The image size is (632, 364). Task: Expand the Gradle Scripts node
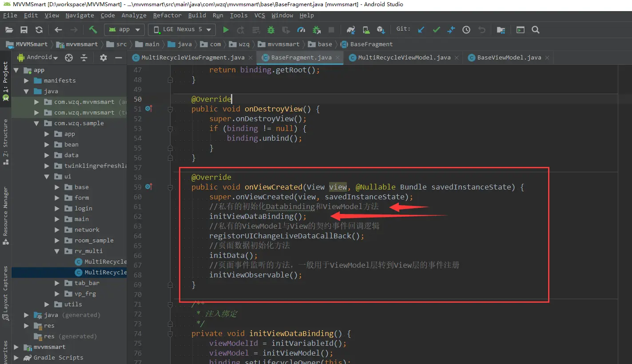click(x=16, y=357)
